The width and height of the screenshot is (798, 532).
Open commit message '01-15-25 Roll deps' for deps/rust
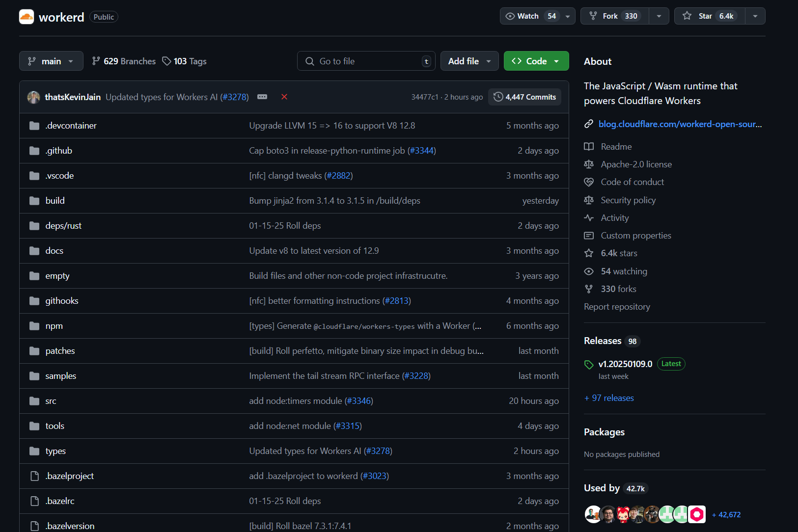(x=285, y=226)
